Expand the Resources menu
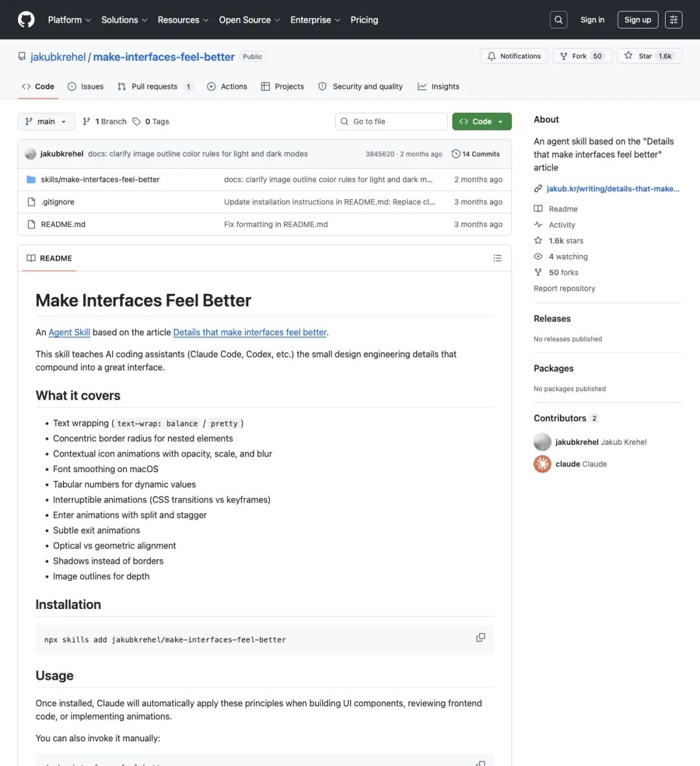Viewport: 700px width, 766px height. 183,19
